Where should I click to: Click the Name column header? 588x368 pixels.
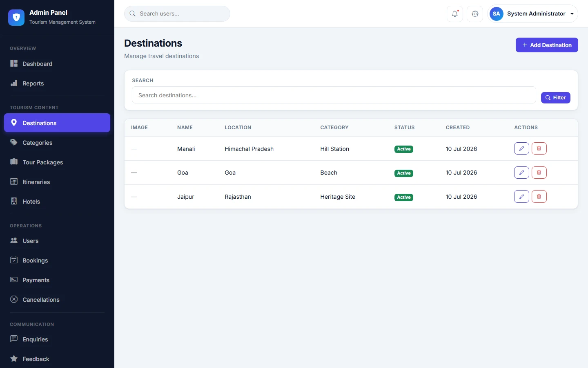click(185, 128)
